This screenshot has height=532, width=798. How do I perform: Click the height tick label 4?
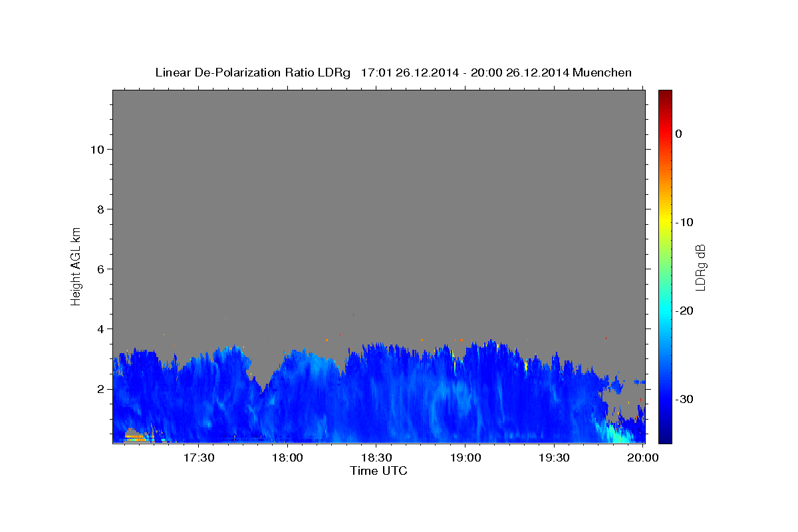coord(100,329)
